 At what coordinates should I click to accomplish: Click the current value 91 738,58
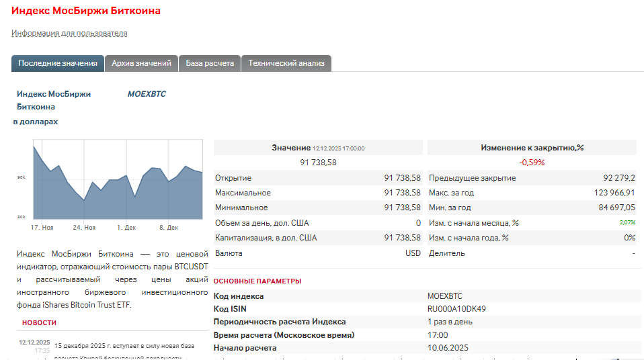pyautogui.click(x=319, y=163)
